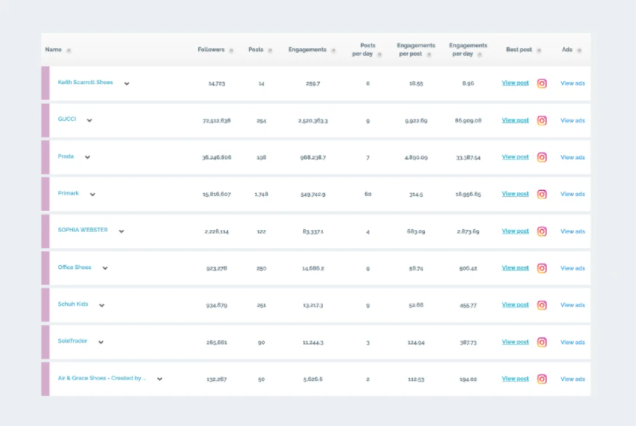Expand Prada row chevron
636x426 pixels.
(x=87, y=157)
